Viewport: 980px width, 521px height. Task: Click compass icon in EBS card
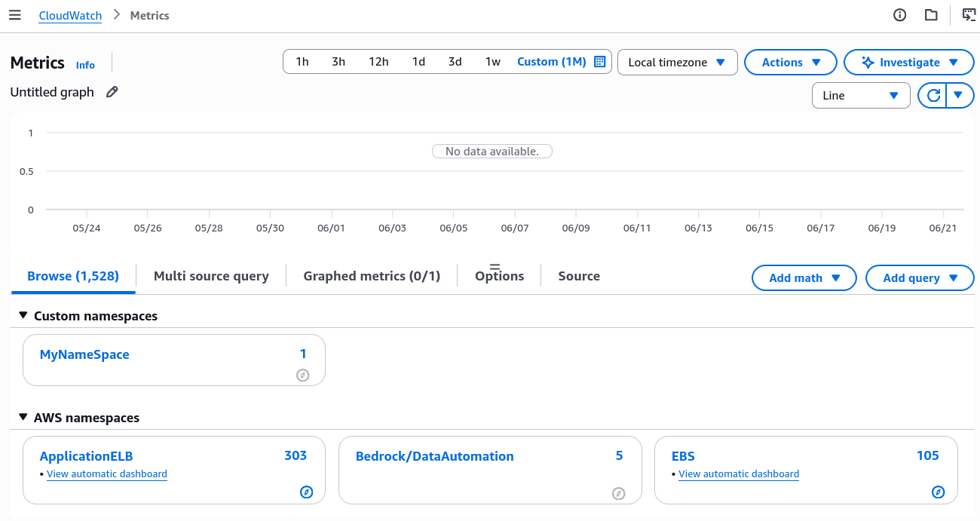[938, 492]
